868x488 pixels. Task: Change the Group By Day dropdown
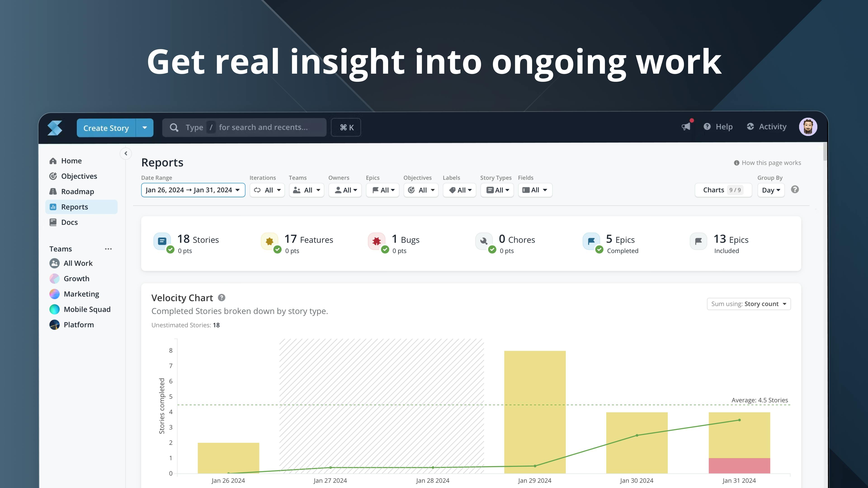tap(771, 190)
